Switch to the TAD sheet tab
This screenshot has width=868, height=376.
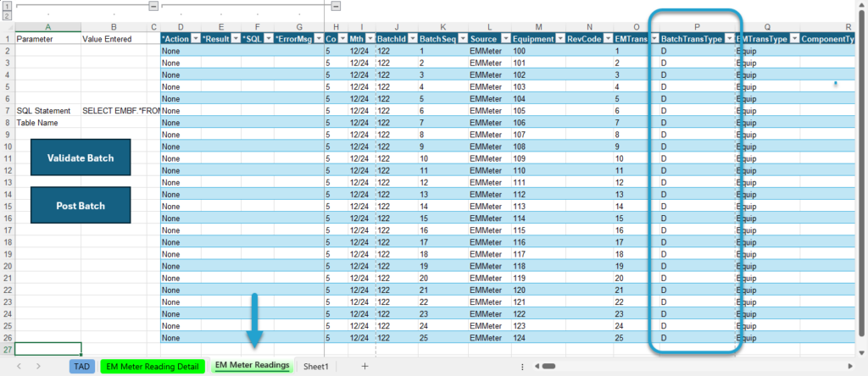pos(82,366)
